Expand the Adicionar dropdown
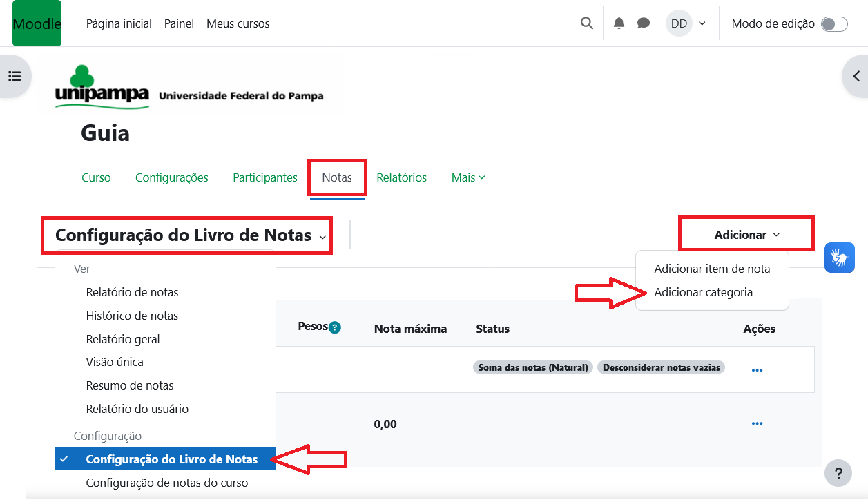 pos(746,235)
